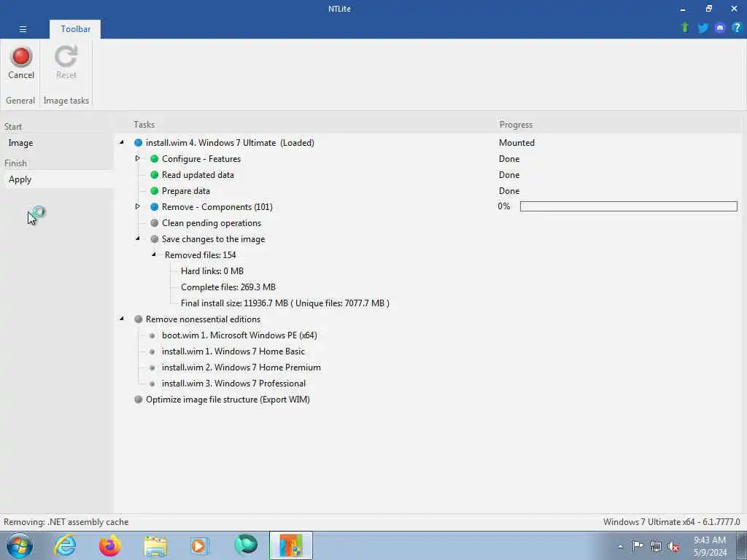The image size is (747, 560).
Task: Select the Toolbar tab
Action: 75,29
